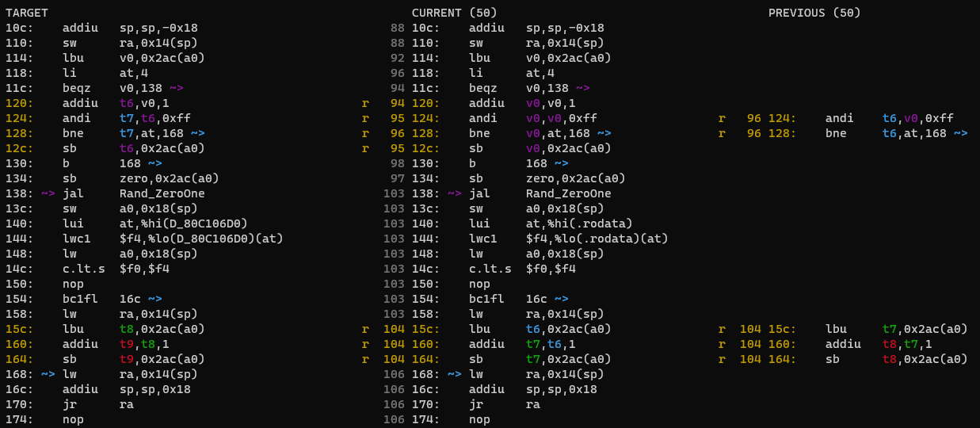Click purple jump arrow before jal in TARGET

48,193
